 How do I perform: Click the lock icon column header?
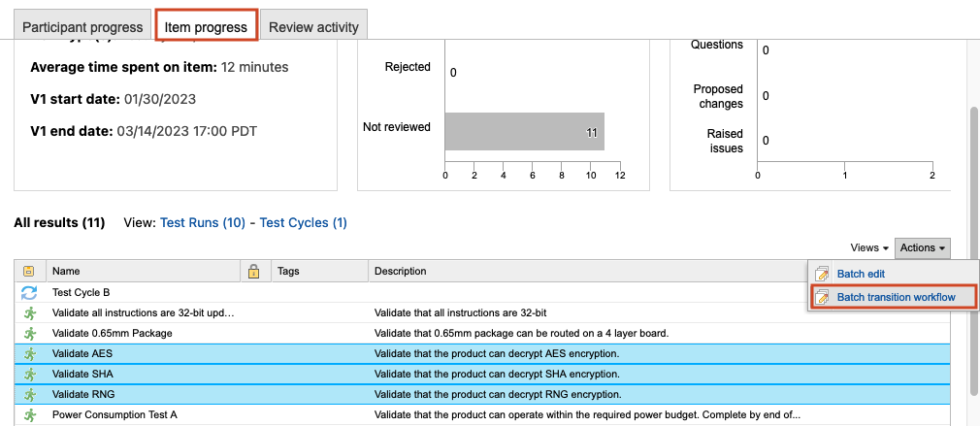254,272
